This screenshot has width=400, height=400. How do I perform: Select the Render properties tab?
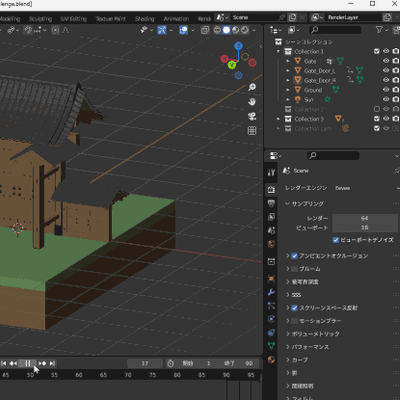271,190
